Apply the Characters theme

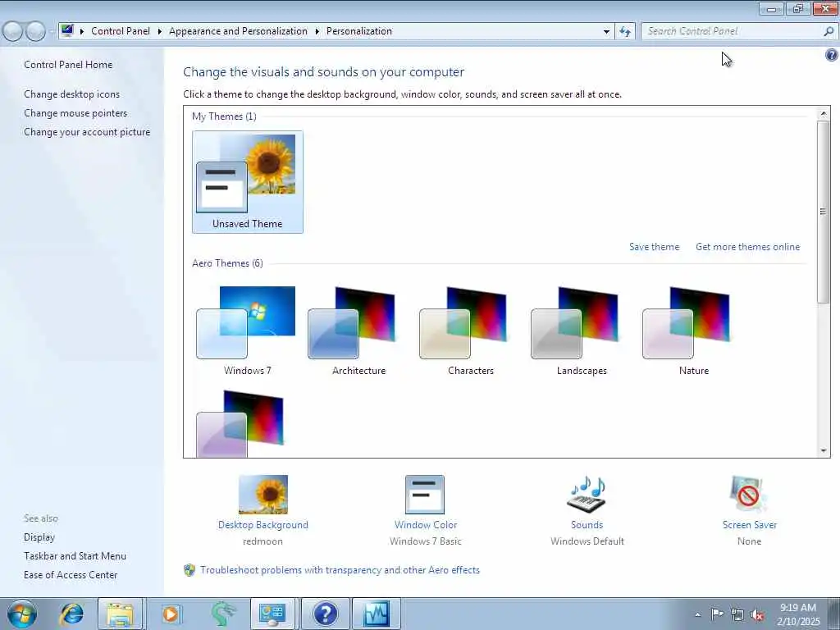pyautogui.click(x=470, y=331)
